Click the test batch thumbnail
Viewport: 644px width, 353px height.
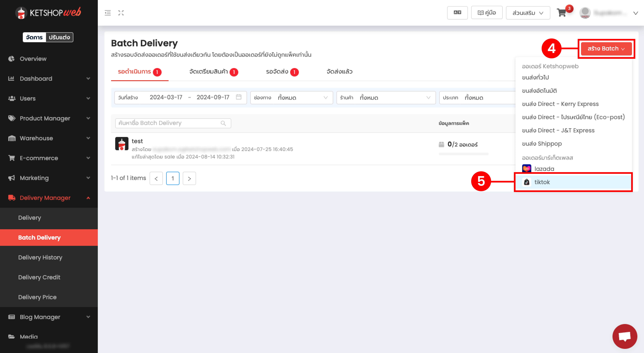pos(122,143)
